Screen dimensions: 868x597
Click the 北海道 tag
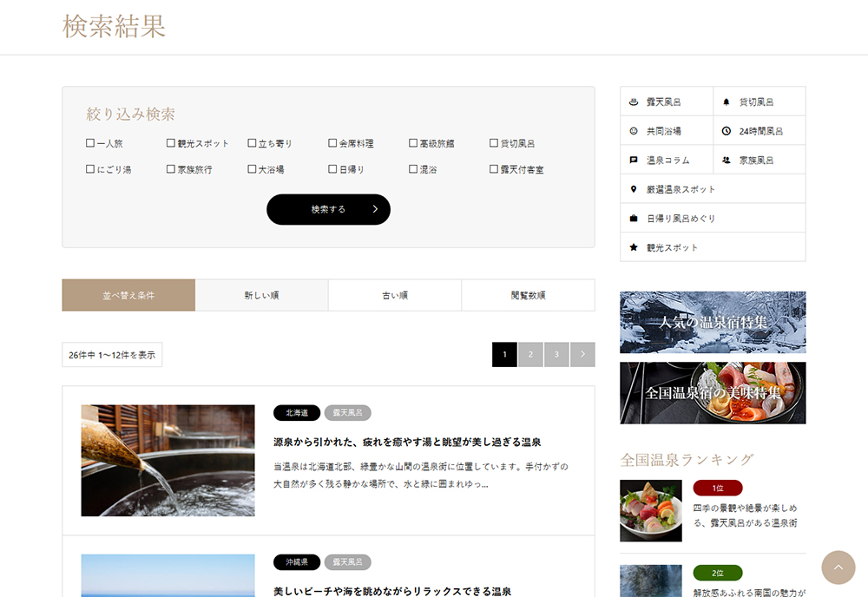click(297, 413)
